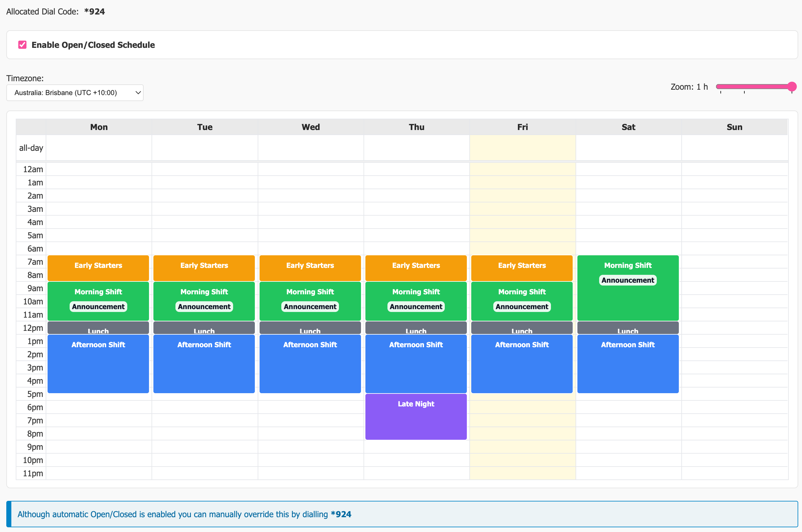Click the Sun column header
Image resolution: width=802 pixels, height=532 pixels.
(734, 127)
